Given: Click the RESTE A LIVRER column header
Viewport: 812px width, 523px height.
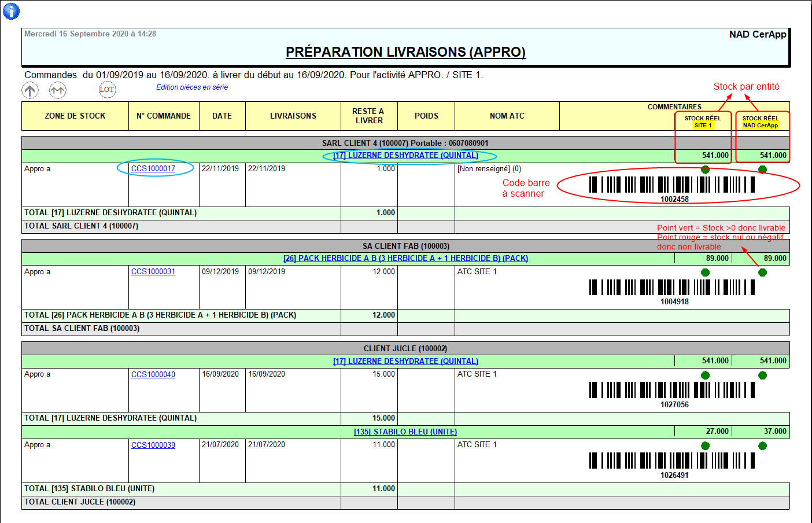Looking at the screenshot, I should 369,116.
